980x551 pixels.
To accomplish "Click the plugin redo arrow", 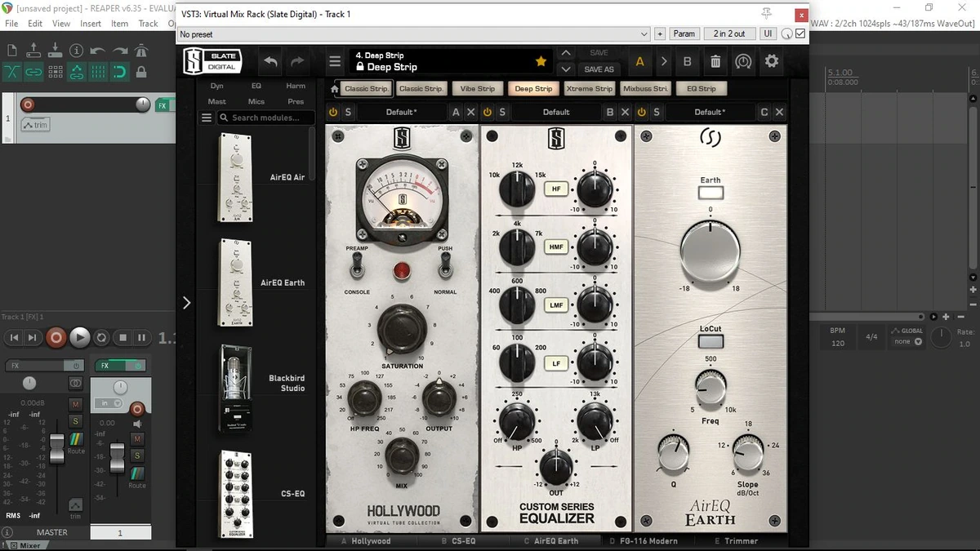I will coord(297,61).
